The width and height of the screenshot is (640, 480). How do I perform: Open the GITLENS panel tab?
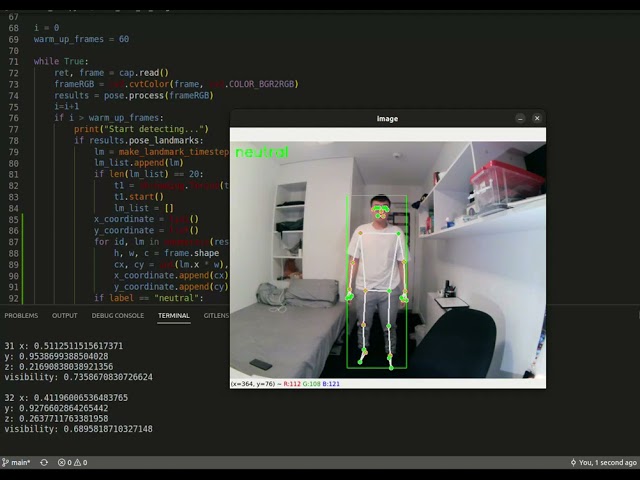216,316
